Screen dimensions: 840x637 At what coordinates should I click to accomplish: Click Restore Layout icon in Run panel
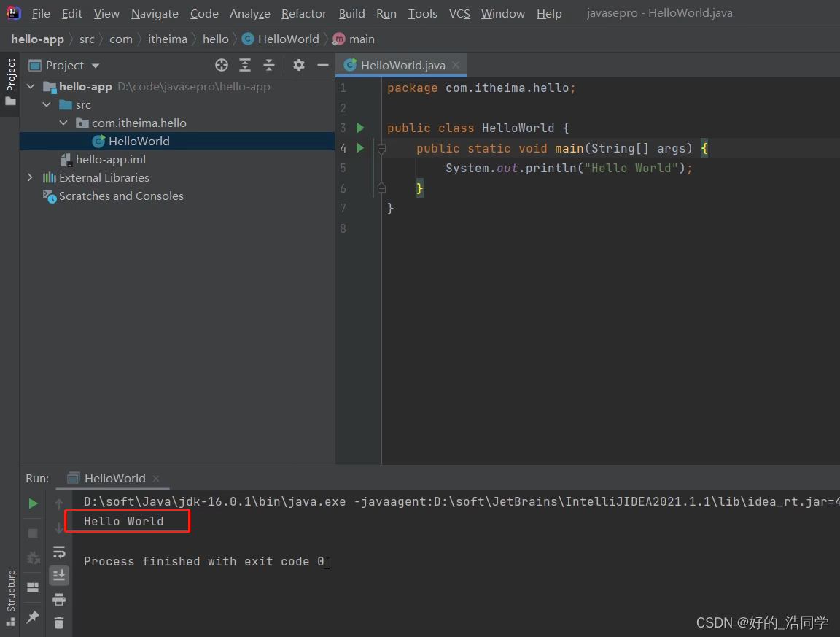point(33,587)
